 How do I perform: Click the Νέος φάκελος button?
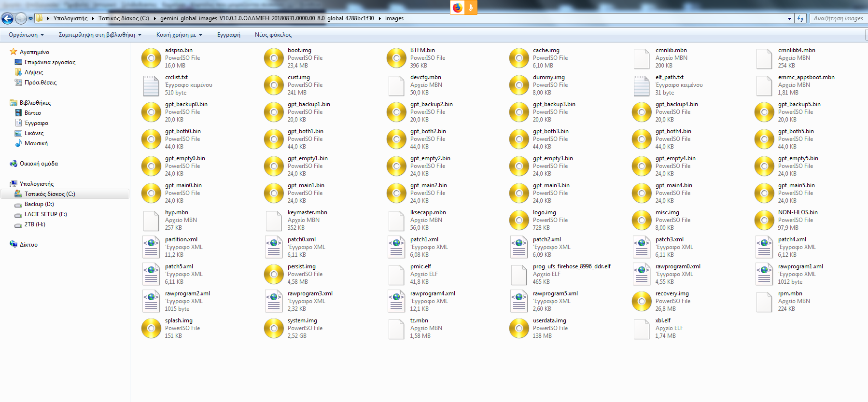[273, 35]
